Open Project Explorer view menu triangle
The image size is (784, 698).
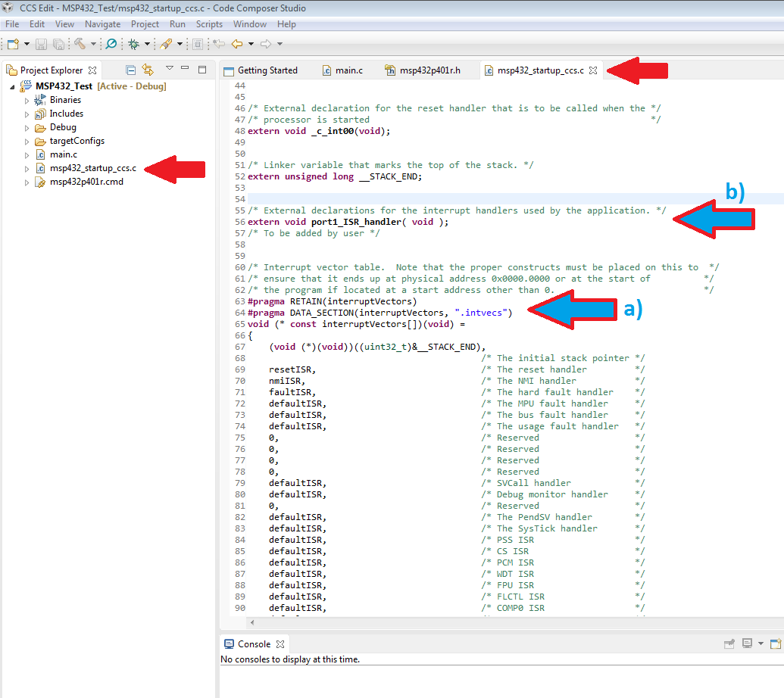pos(170,68)
